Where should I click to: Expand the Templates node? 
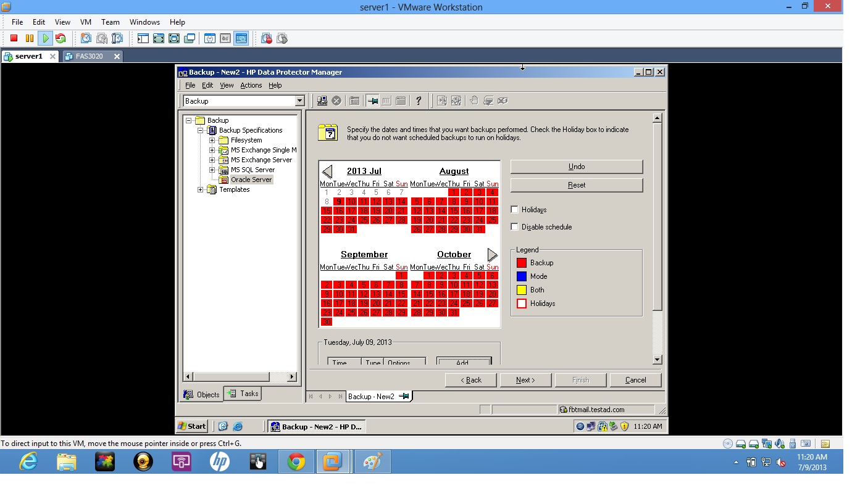199,189
